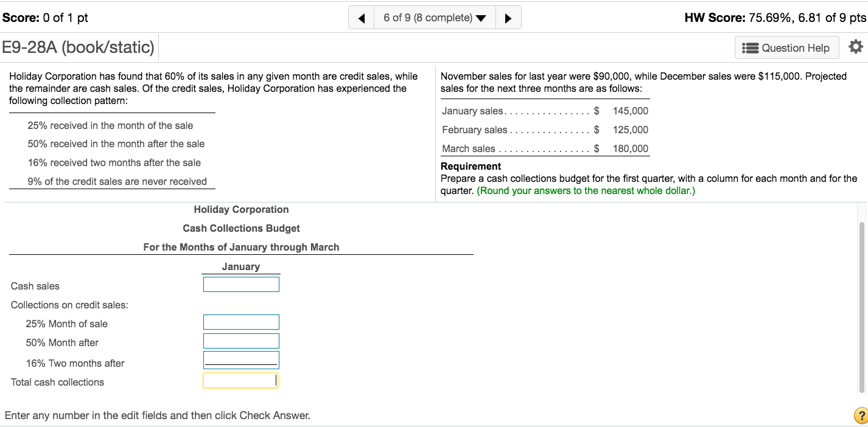Screen dimensions: 868x427
Task: Go to the previous question arrow
Action: [x=362, y=18]
